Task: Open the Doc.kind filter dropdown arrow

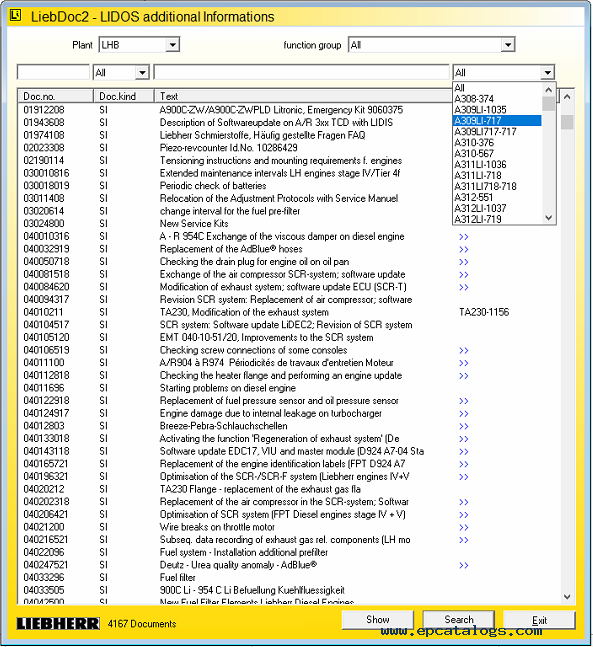Action: (x=142, y=73)
